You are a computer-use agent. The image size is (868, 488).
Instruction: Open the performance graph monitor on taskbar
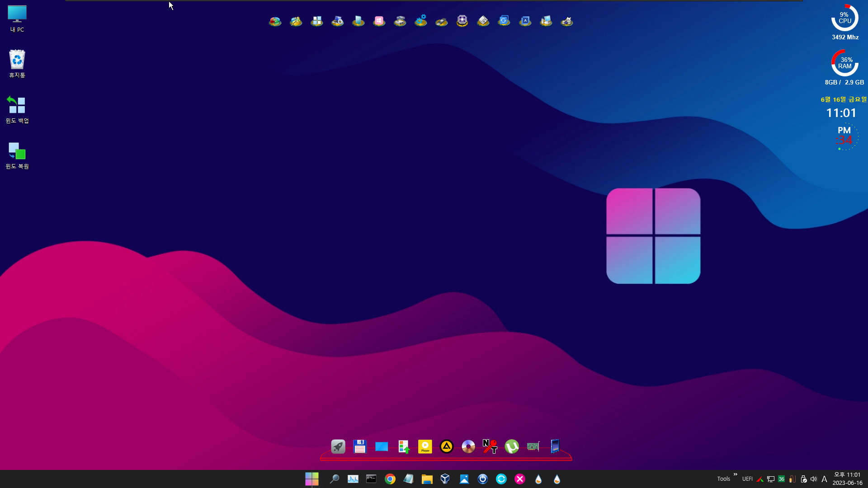coord(353,479)
